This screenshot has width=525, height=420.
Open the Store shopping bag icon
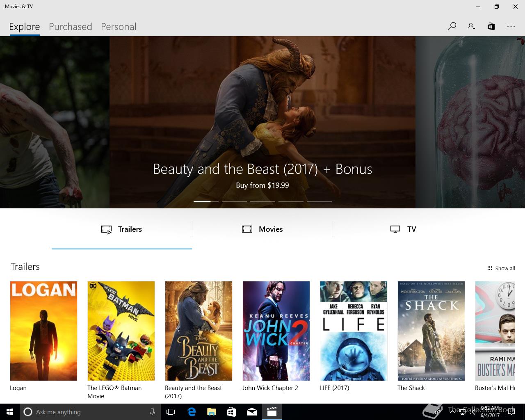[x=491, y=26]
